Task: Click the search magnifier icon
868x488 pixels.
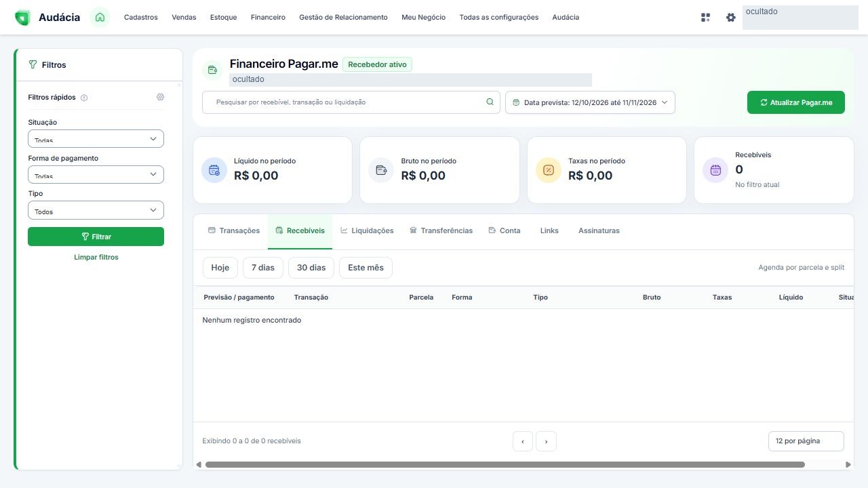Action: click(490, 102)
